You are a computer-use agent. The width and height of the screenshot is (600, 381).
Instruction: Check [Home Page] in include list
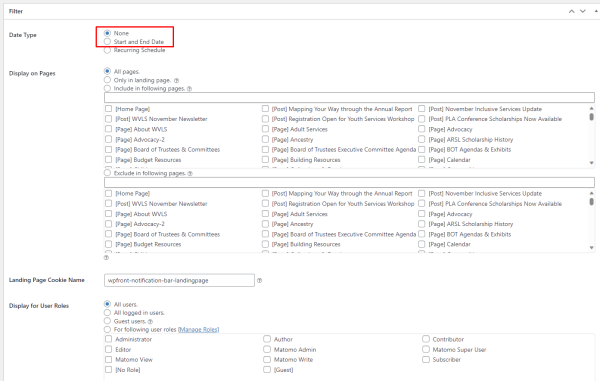point(109,109)
